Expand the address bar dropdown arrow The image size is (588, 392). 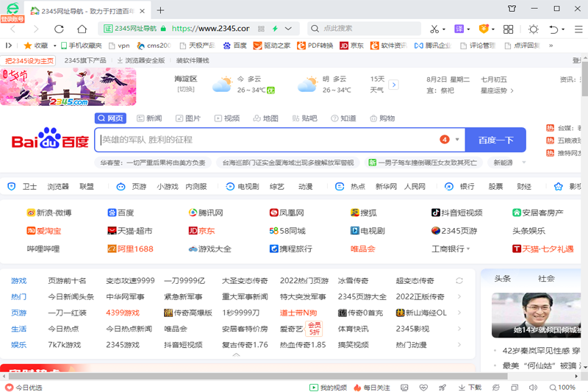(x=288, y=29)
